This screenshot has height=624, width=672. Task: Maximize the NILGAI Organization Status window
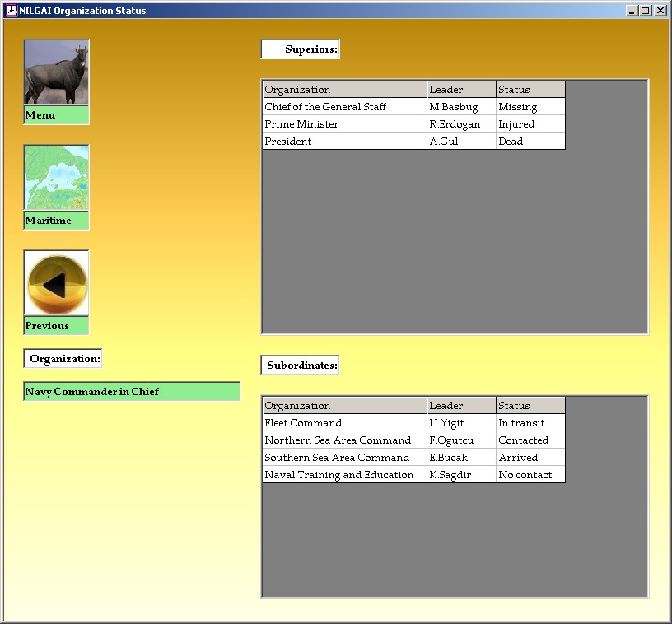pyautogui.click(x=646, y=11)
